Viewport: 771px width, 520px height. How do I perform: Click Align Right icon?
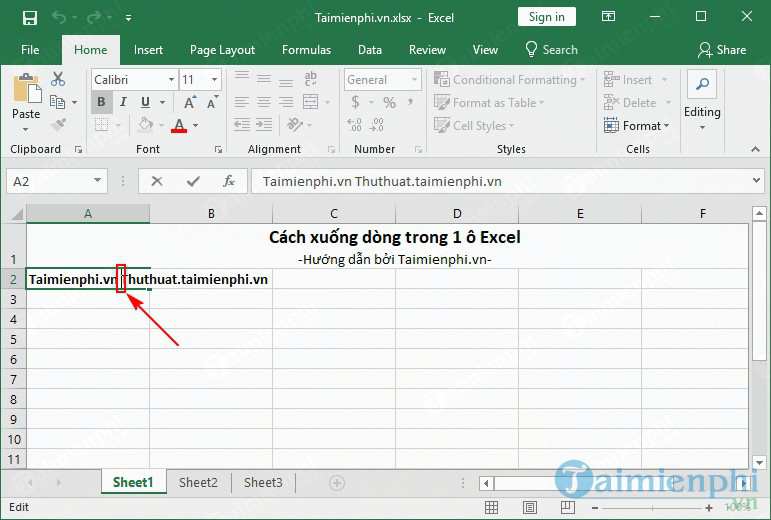(x=286, y=102)
